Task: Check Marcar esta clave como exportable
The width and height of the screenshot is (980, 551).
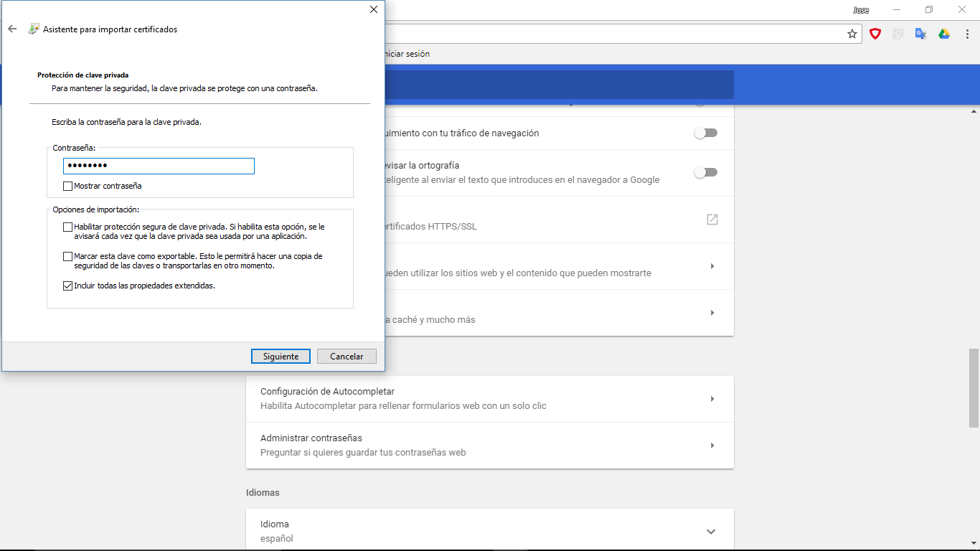Action: (68, 256)
